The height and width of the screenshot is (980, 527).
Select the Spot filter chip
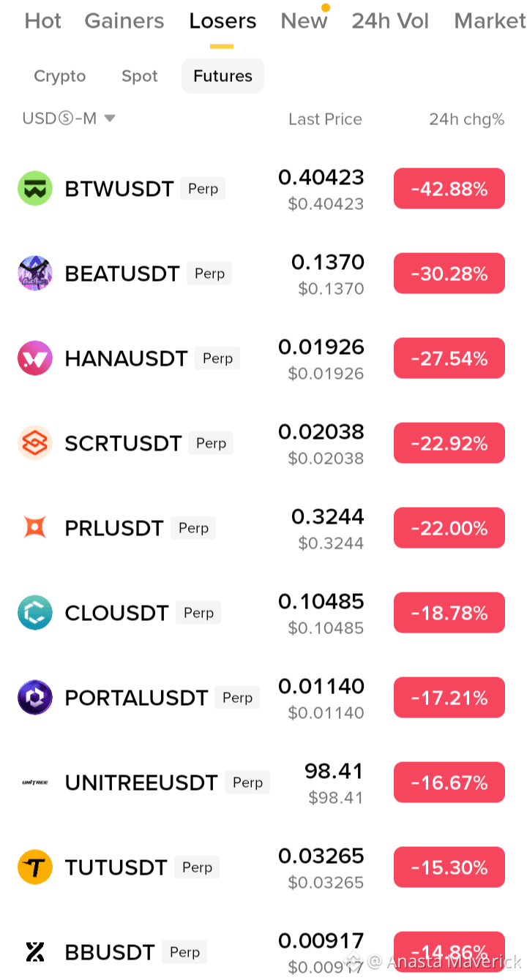[140, 76]
